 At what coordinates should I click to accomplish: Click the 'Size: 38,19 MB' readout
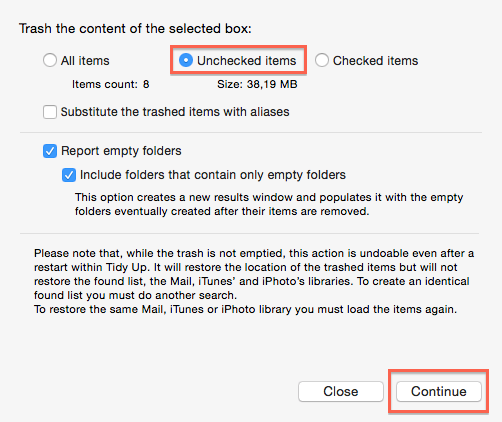257,84
